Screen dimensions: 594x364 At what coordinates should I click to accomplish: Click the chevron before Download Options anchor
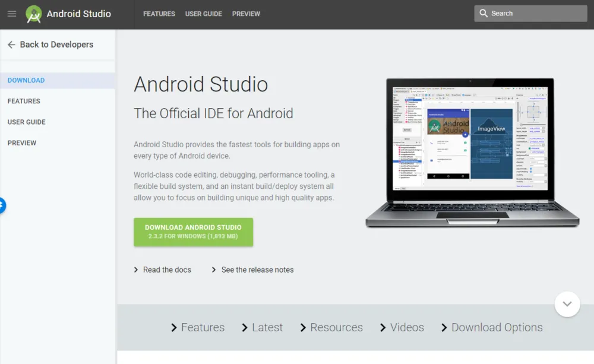(444, 328)
